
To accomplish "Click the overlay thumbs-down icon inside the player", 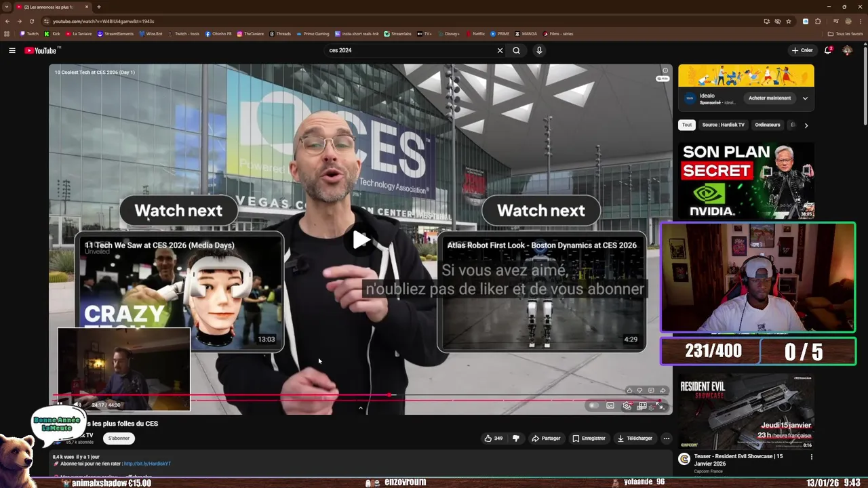I will click(639, 390).
